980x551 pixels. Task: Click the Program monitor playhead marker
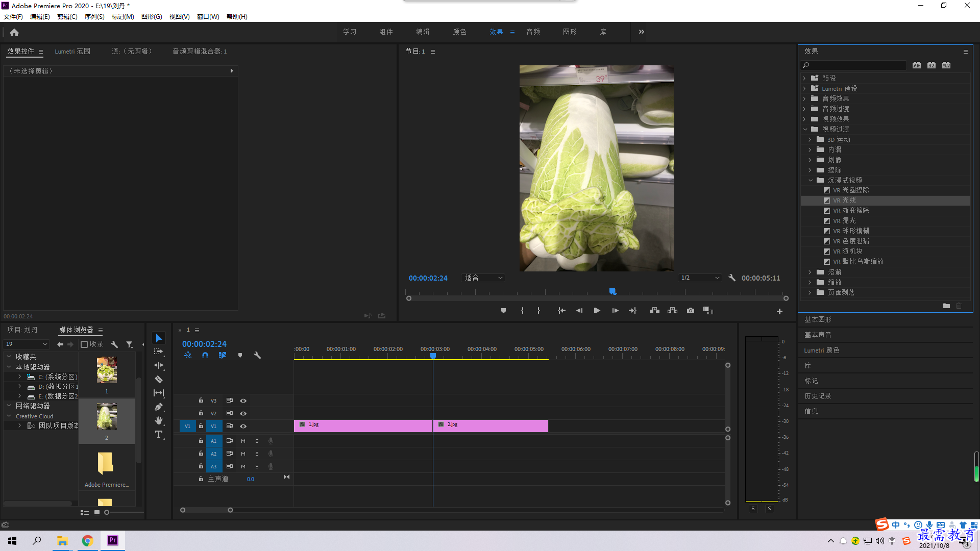click(x=612, y=291)
